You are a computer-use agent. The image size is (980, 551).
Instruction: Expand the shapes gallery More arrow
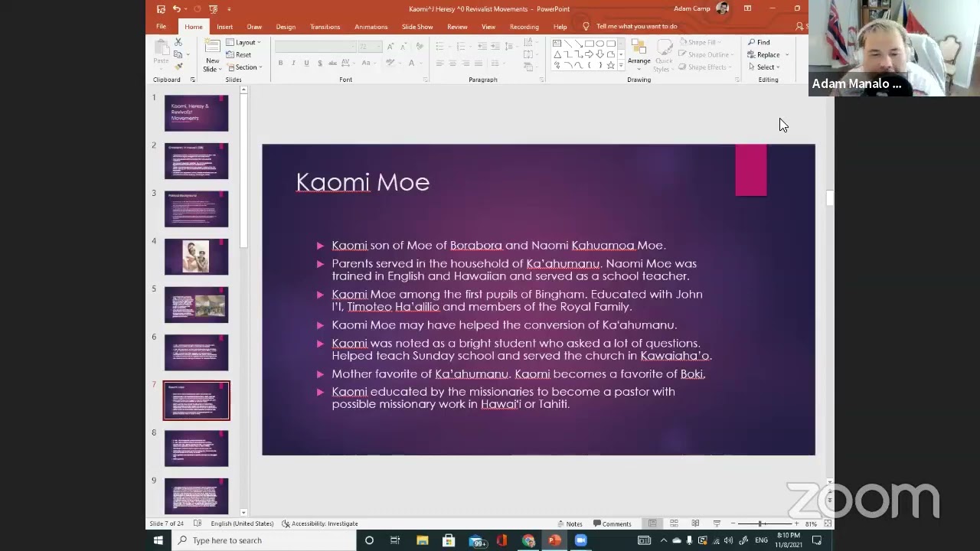[621, 66]
